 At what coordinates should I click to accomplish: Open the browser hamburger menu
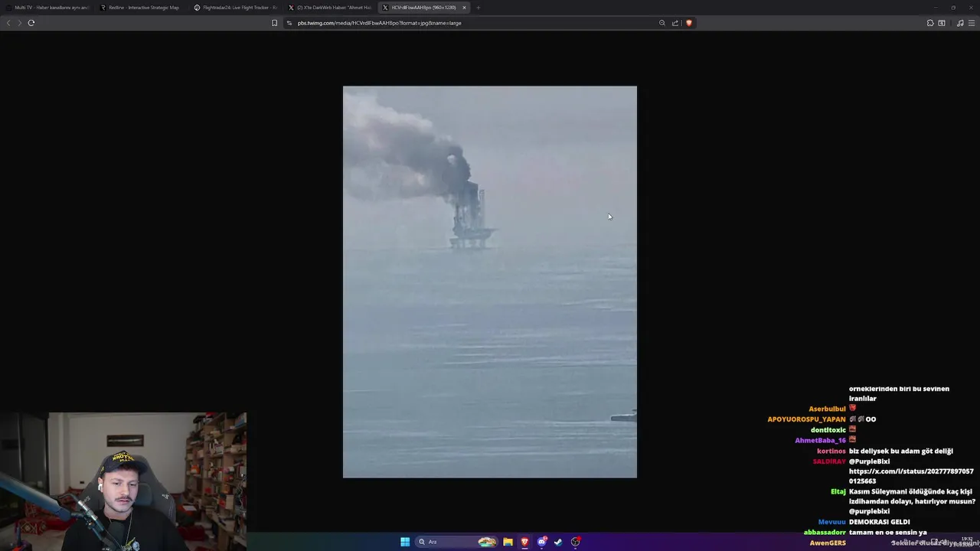click(972, 23)
